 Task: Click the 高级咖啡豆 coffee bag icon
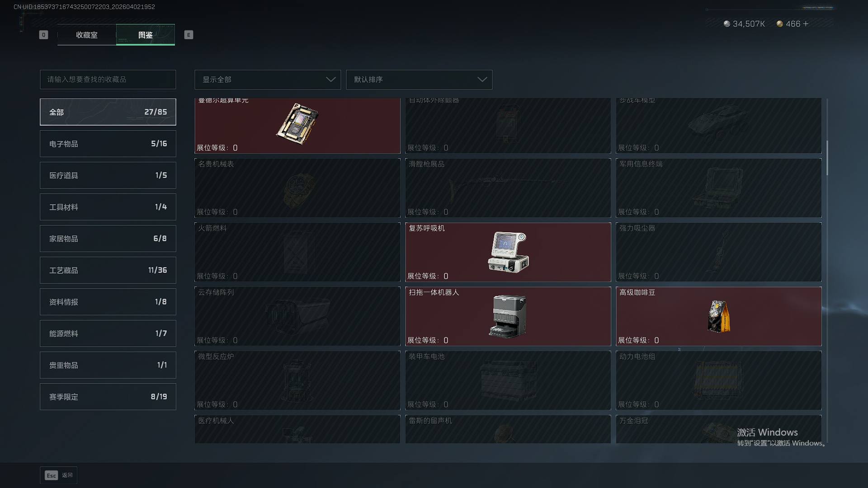coord(718,316)
